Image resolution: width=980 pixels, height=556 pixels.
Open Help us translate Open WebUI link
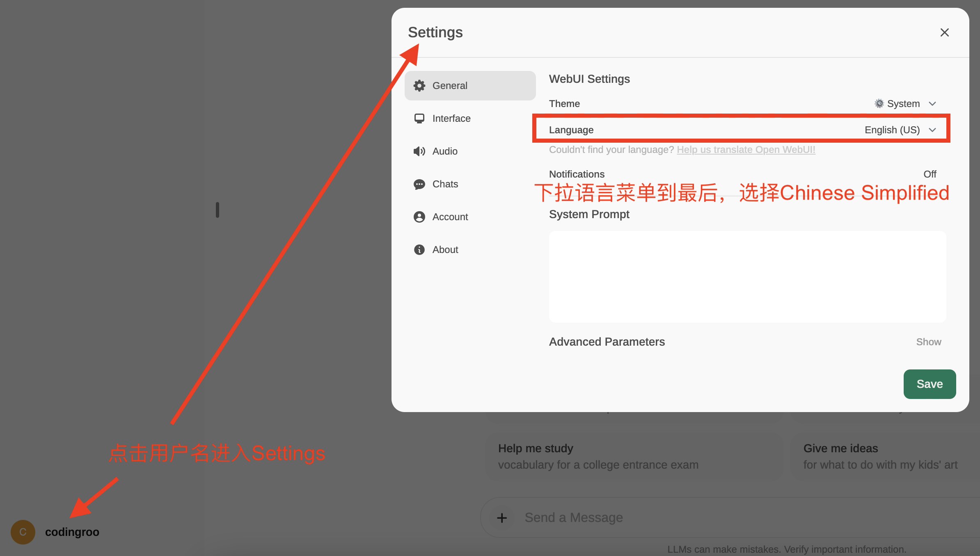pos(746,150)
